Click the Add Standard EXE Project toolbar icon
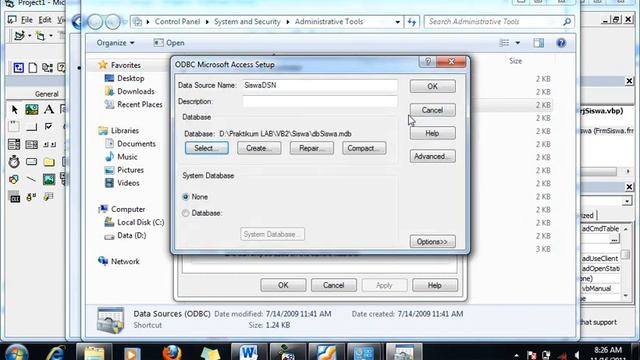The image size is (640, 360). coord(19,36)
